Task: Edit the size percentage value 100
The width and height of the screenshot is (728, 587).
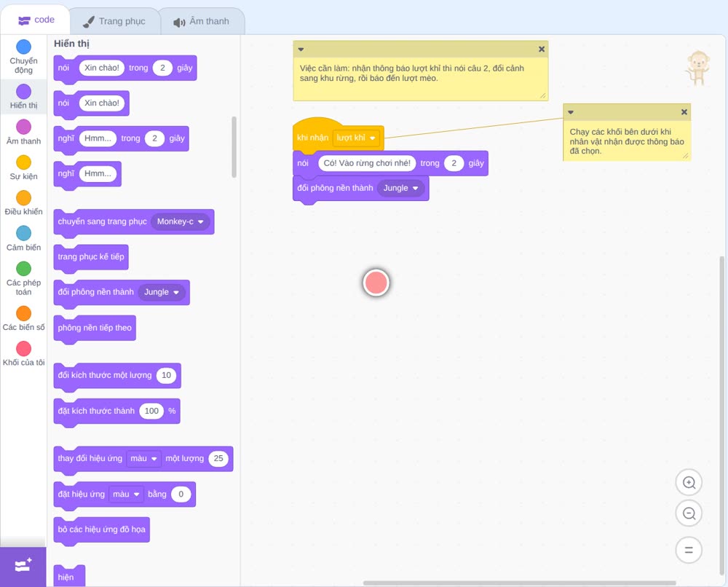Action: coord(152,411)
